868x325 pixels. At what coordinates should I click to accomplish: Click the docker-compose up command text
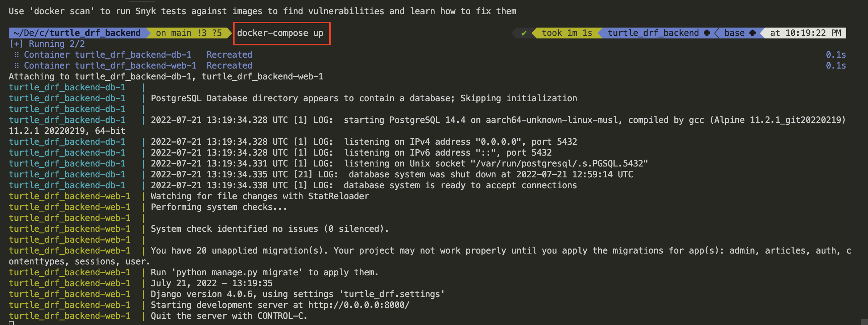coord(280,33)
